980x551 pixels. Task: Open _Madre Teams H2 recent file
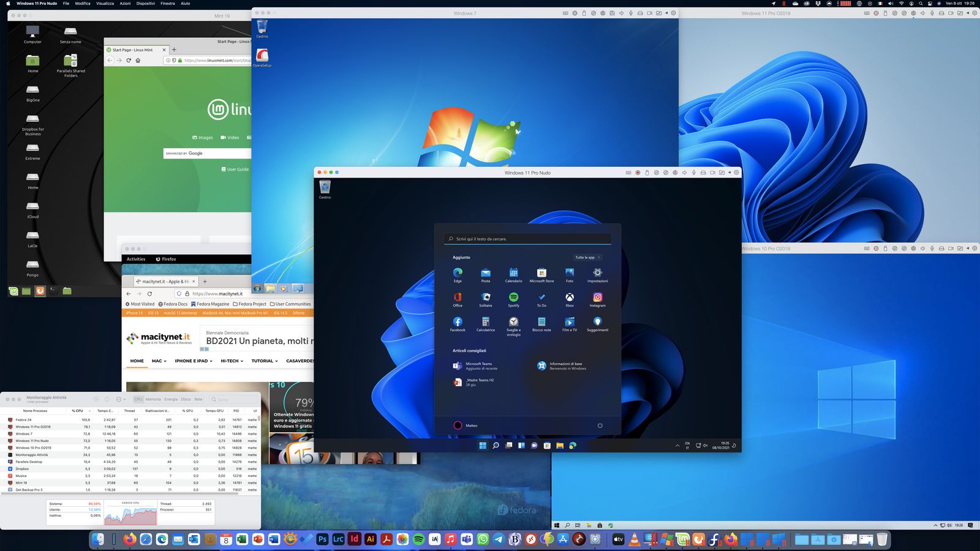pyautogui.click(x=473, y=382)
